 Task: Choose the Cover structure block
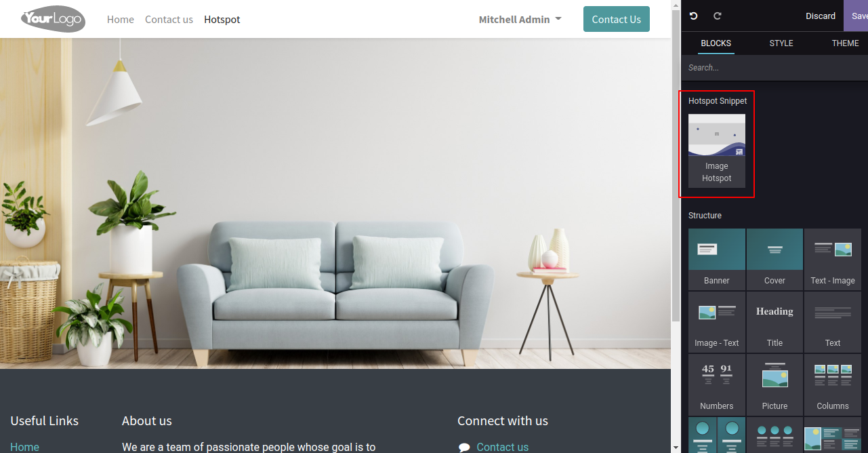coord(774,259)
